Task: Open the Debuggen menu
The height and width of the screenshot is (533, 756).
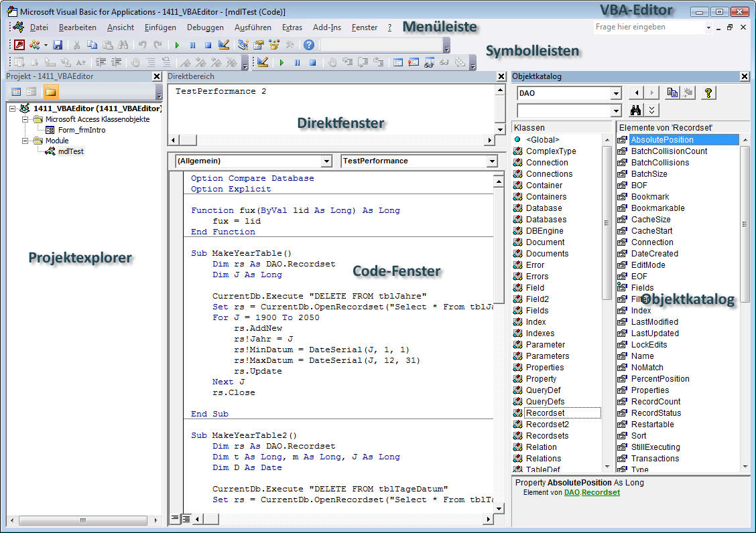Action: click(205, 27)
